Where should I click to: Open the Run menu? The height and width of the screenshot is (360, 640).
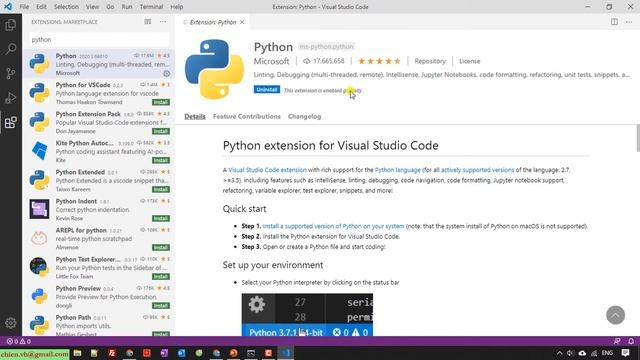(127, 7)
